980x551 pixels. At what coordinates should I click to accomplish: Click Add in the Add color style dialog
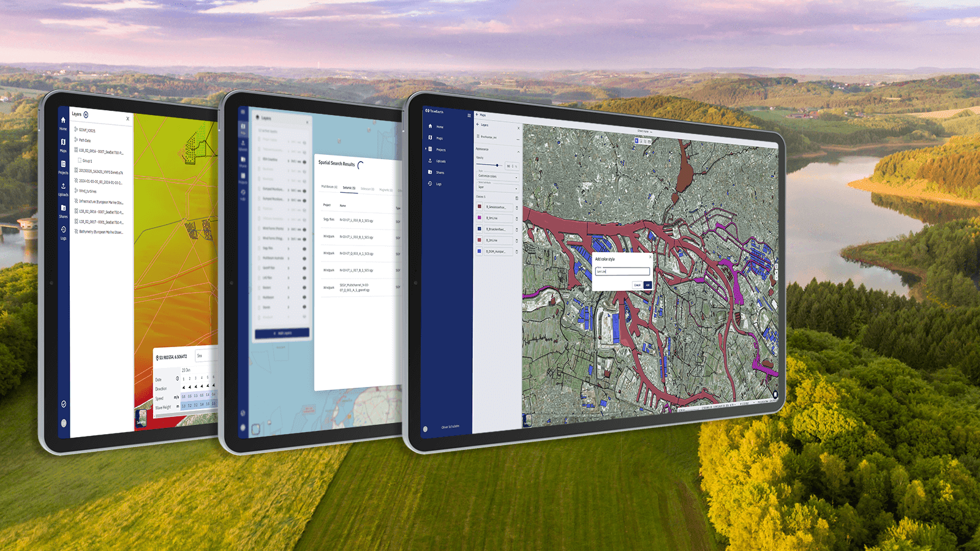647,285
